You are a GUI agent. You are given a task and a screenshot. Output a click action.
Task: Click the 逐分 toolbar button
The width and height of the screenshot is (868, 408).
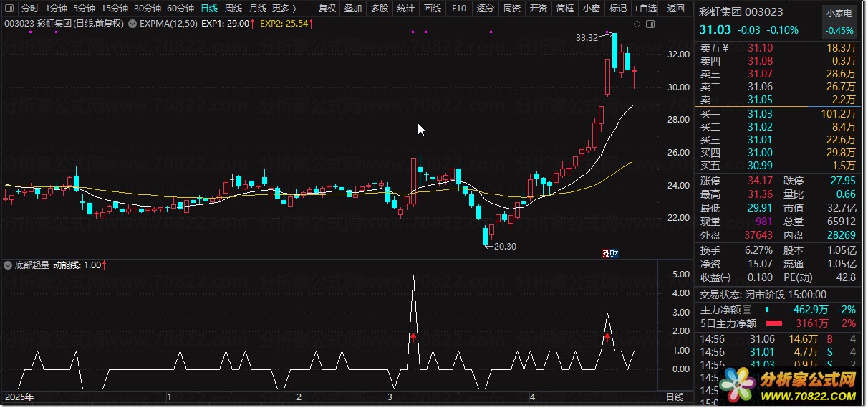pyautogui.click(x=486, y=9)
